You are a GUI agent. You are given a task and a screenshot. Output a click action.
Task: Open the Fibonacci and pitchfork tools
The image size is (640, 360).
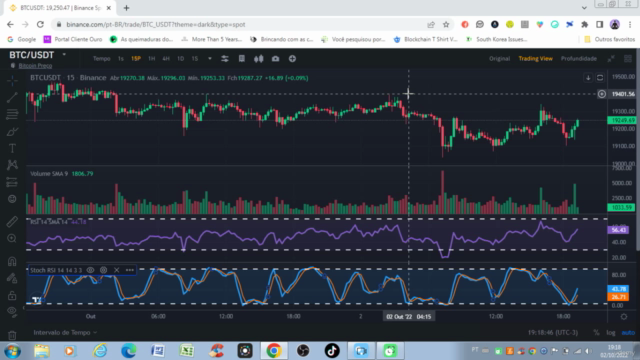12,114
